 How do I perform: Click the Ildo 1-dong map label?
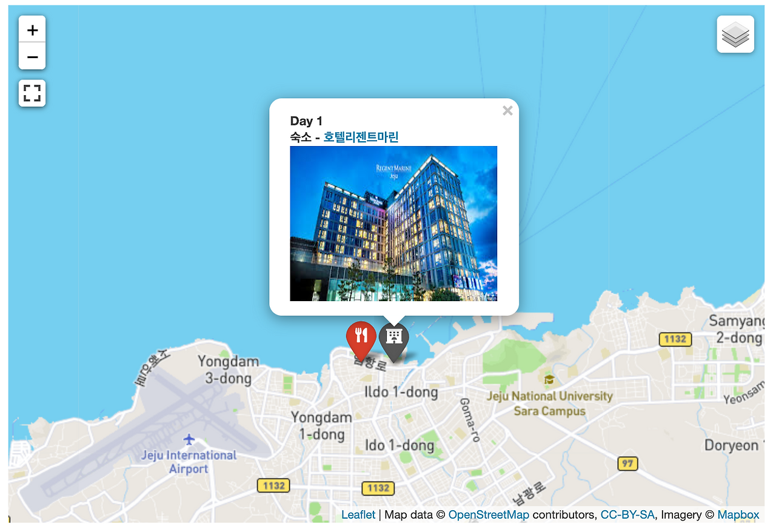(401, 392)
